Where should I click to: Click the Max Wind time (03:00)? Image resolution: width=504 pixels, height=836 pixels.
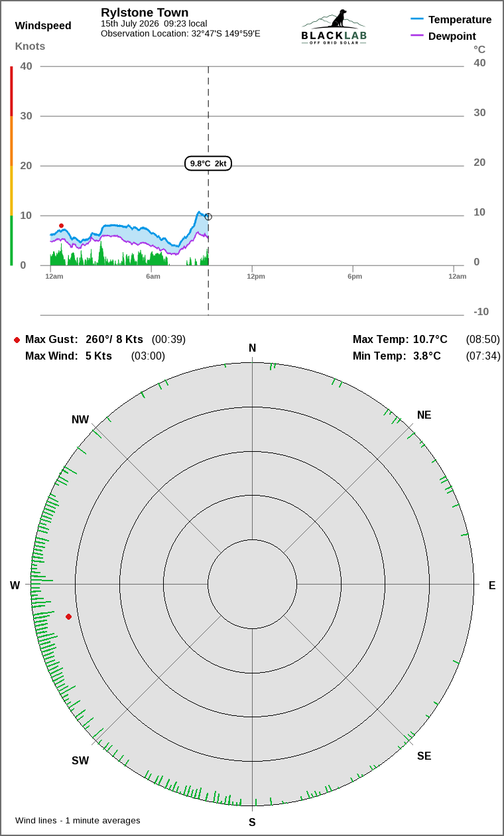148,356
